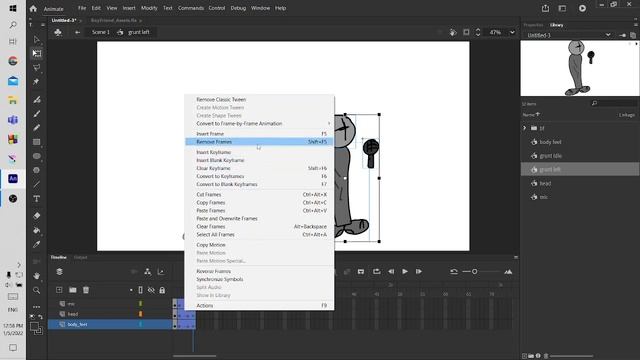Toggle clip content outside stage
Image resolution: width=640 pixels, height=360 pixels.
coord(466,32)
